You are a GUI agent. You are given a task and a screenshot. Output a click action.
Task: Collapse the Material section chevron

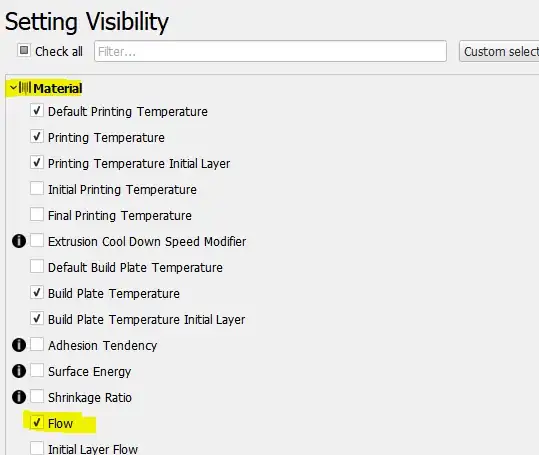click(13, 88)
